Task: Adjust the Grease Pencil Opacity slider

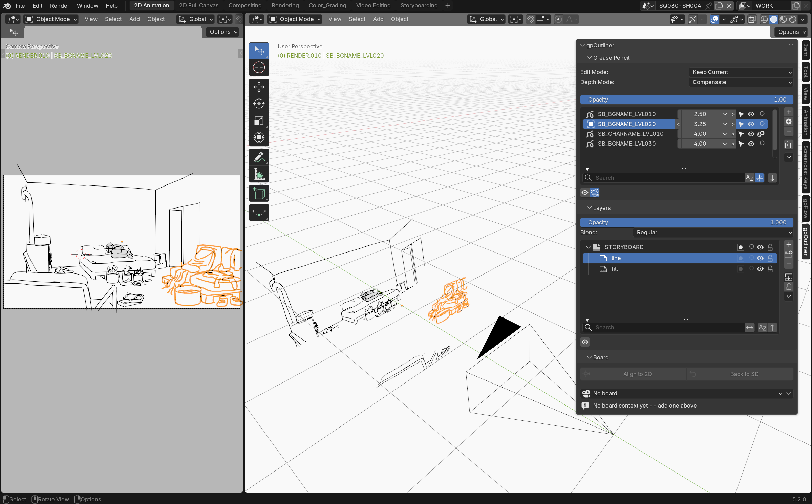Action: (x=687, y=100)
